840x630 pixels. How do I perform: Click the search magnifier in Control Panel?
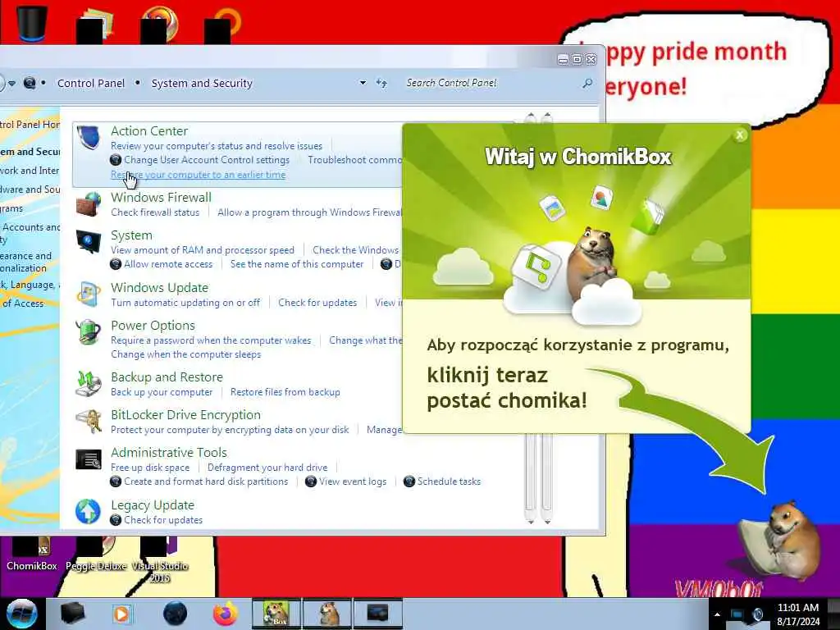click(587, 83)
